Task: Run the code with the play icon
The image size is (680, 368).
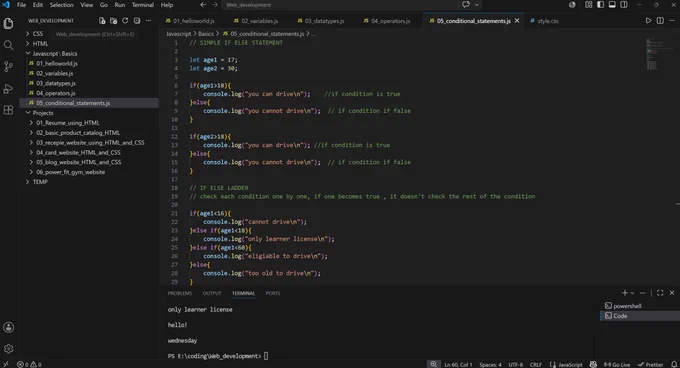Action: [x=648, y=21]
